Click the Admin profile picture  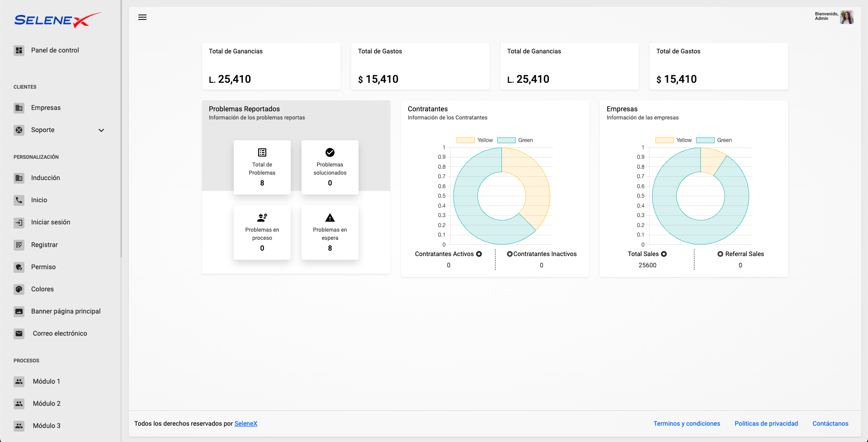click(x=847, y=17)
